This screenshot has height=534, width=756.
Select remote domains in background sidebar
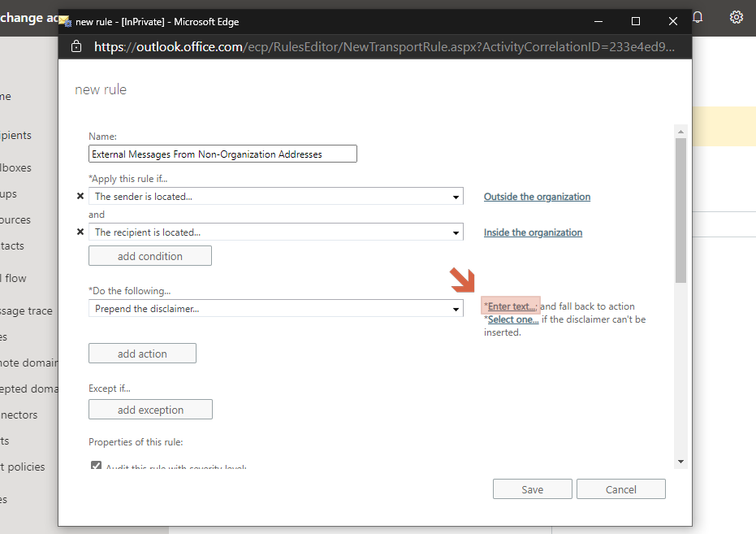pyautogui.click(x=29, y=363)
